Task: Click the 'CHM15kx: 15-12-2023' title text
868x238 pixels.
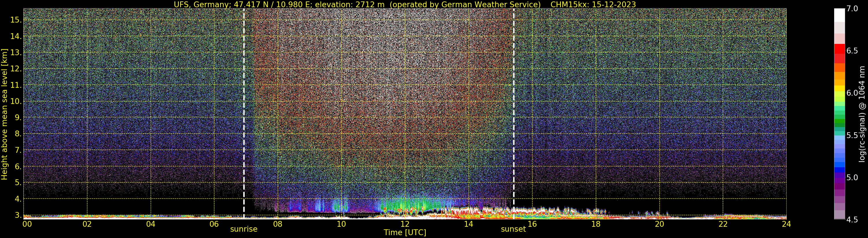Action: pyautogui.click(x=593, y=4)
